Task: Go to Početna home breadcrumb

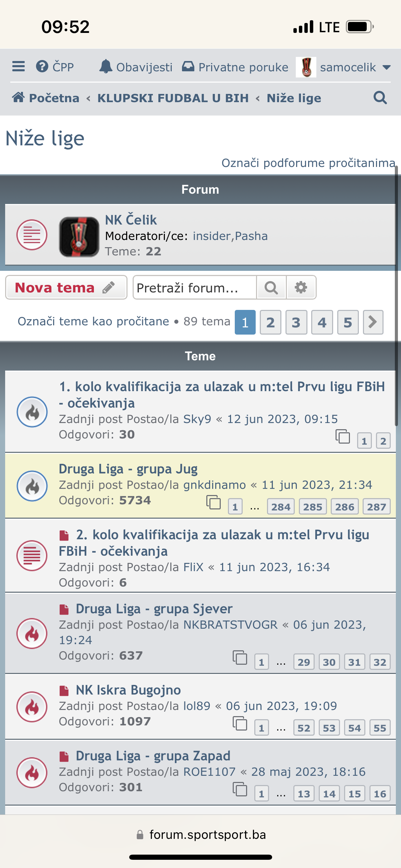Action: tap(46, 98)
